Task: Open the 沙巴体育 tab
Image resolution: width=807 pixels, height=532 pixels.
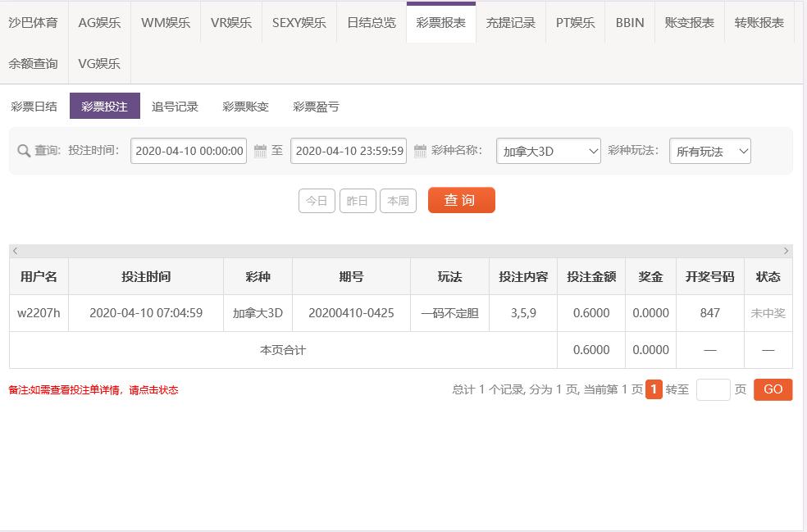Action: pos(34,22)
